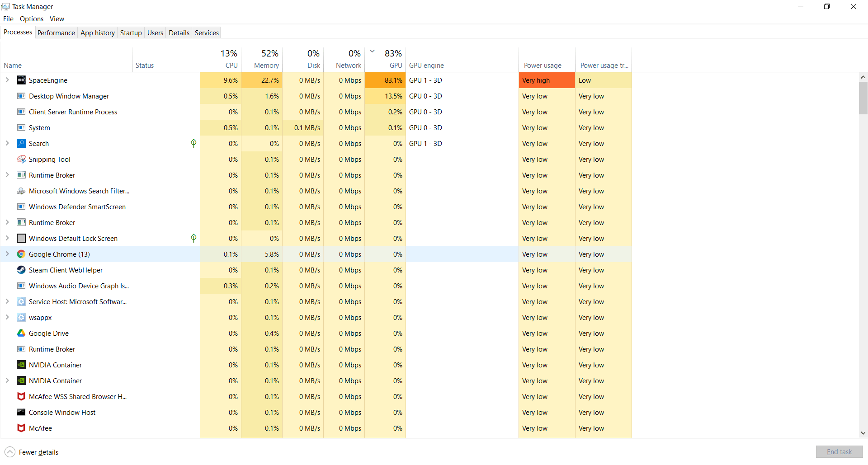Screen dimensions: 868x465
Task: Click the 'Very high' power usage cell
Action: click(x=547, y=80)
